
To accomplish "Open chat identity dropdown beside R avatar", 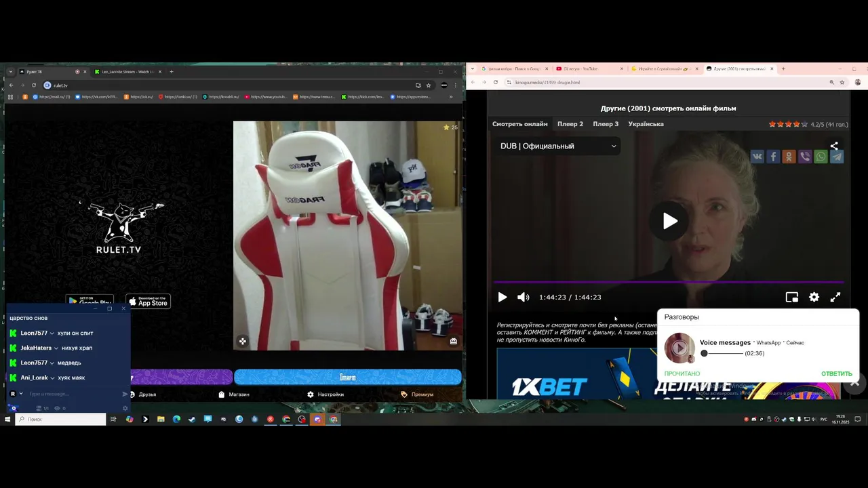I will tap(21, 394).
